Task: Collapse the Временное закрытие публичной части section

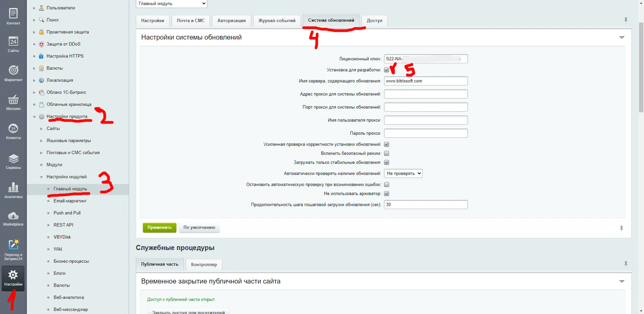Action: (622, 281)
